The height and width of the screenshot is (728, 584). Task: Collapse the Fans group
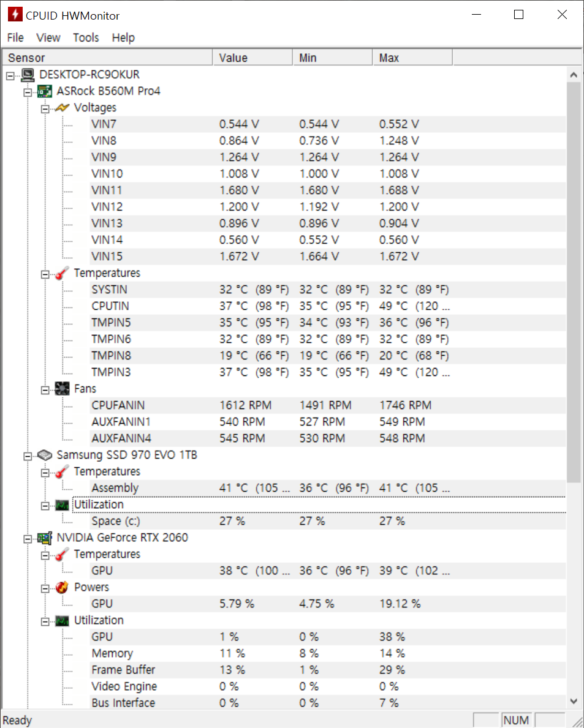45,390
